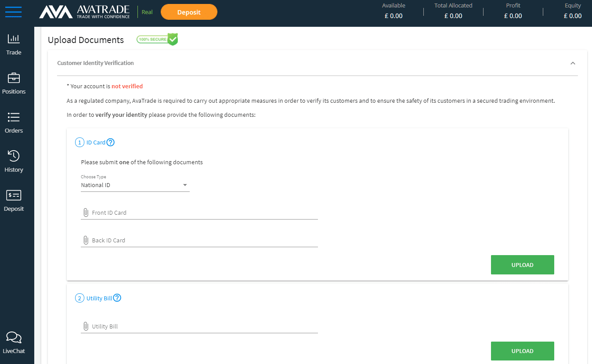Click UPLOAD under the Utility Bill section
This screenshot has width=592, height=364.
[522, 351]
